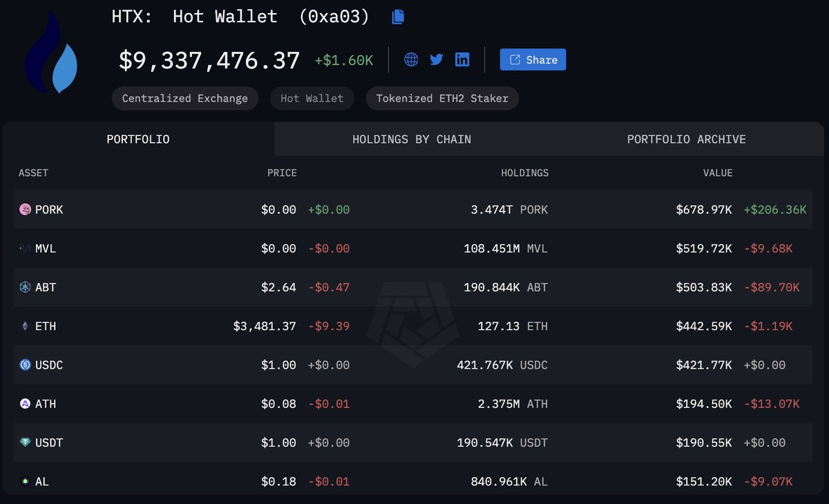
Task: Click ETH price change -$9.39
Action: click(x=329, y=326)
